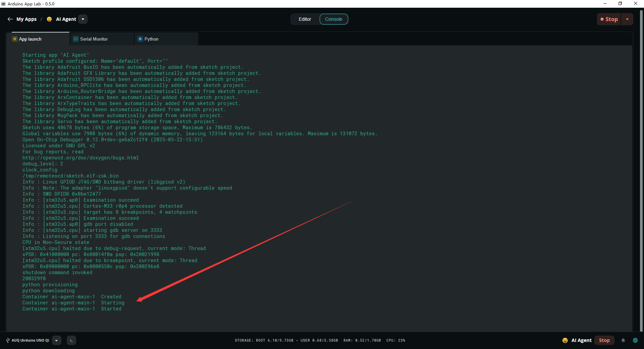This screenshot has height=349, width=644.
Task: Click the "Licensed under GNU GPL v2" line
Action: [x=59, y=146]
